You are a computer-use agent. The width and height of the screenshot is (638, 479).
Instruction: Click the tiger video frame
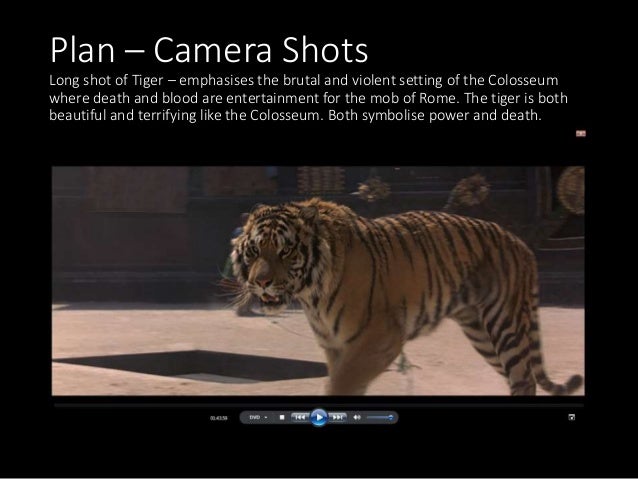pos(318,281)
